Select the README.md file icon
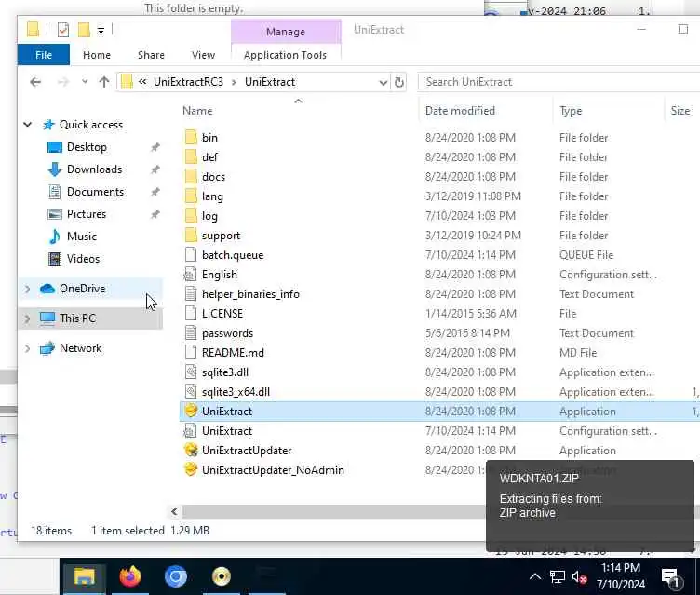 click(x=191, y=353)
